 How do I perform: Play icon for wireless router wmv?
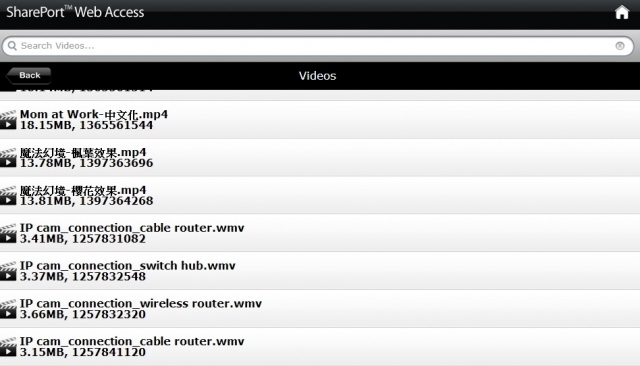click(x=8, y=309)
